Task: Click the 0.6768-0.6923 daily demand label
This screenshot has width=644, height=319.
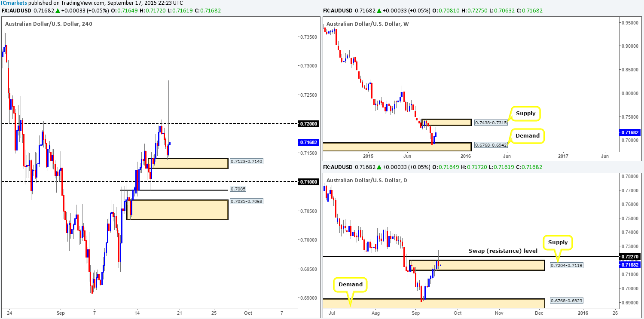Action: pyautogui.click(x=566, y=301)
